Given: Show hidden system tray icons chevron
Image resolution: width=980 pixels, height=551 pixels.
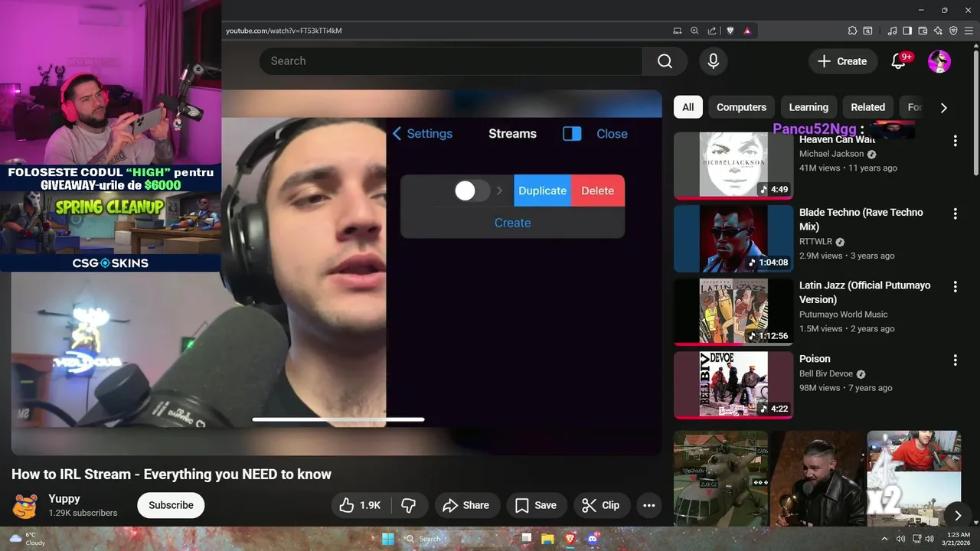Looking at the screenshot, I should point(884,539).
